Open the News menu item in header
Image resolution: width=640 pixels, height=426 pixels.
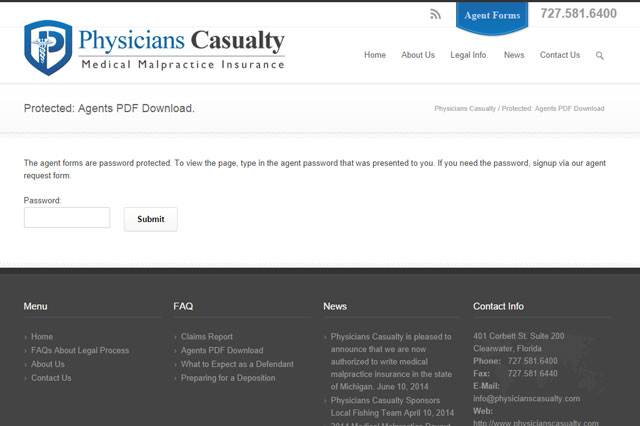coord(514,55)
